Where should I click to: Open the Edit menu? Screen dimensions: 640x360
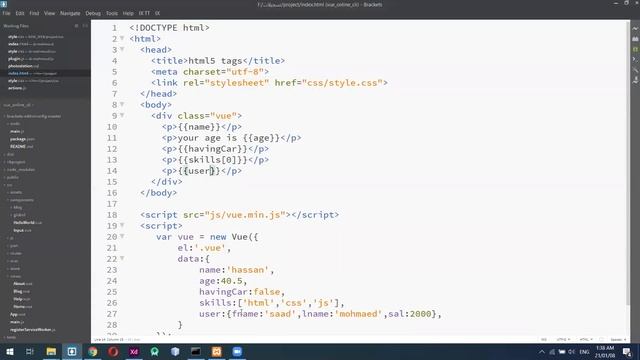coord(20,13)
